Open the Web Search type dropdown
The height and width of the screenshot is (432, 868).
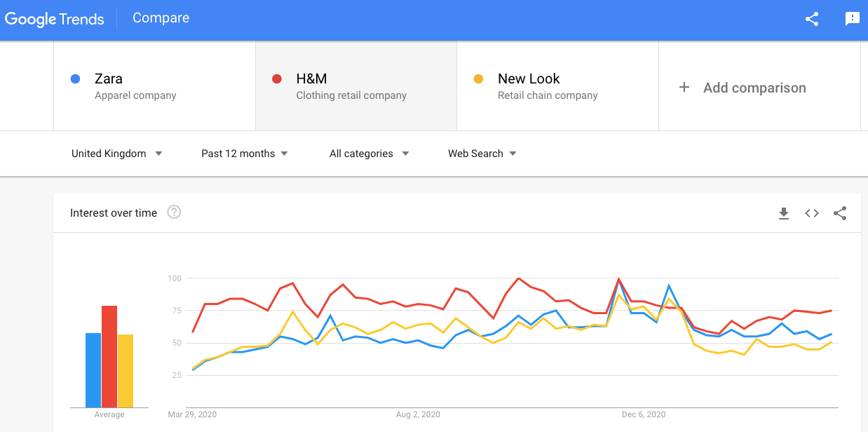pos(482,153)
